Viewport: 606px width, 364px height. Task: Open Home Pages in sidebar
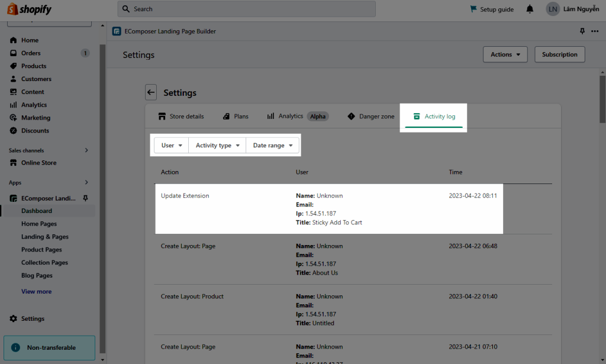click(39, 224)
